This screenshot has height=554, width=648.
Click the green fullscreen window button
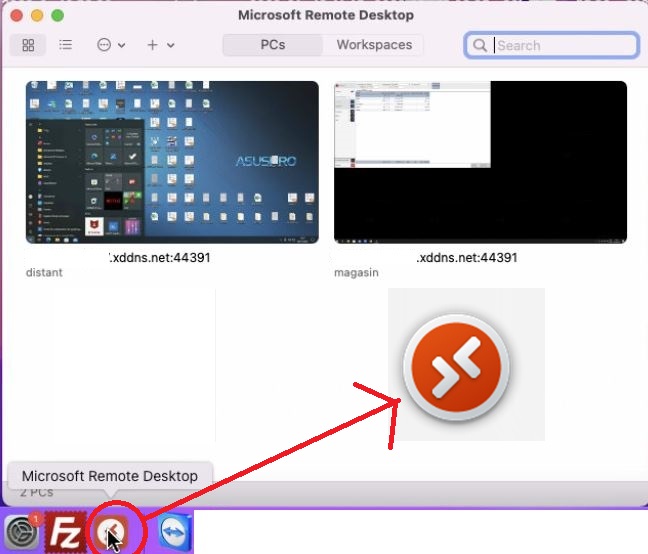click(x=57, y=16)
